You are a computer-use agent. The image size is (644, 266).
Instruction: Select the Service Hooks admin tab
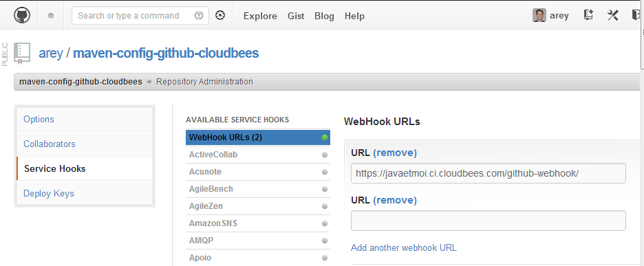[x=85, y=168]
